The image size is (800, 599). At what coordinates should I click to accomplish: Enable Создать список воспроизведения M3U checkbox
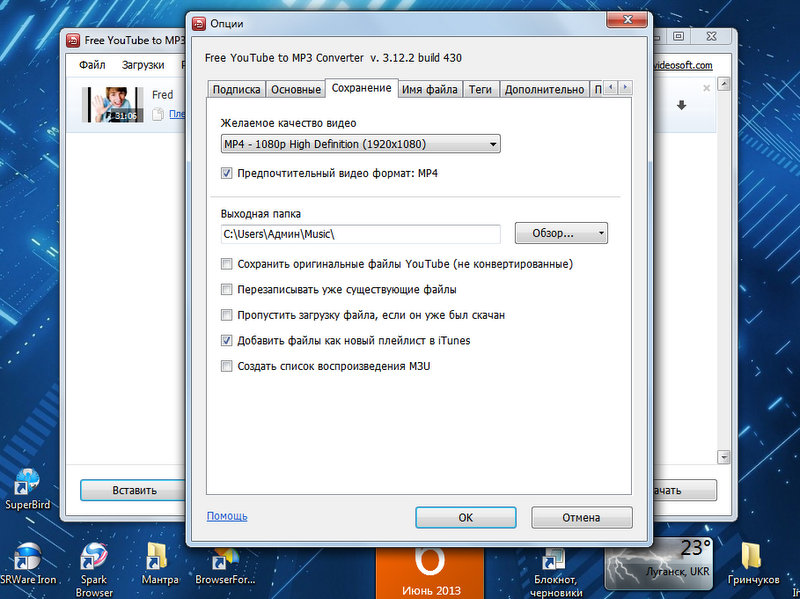coord(227,366)
